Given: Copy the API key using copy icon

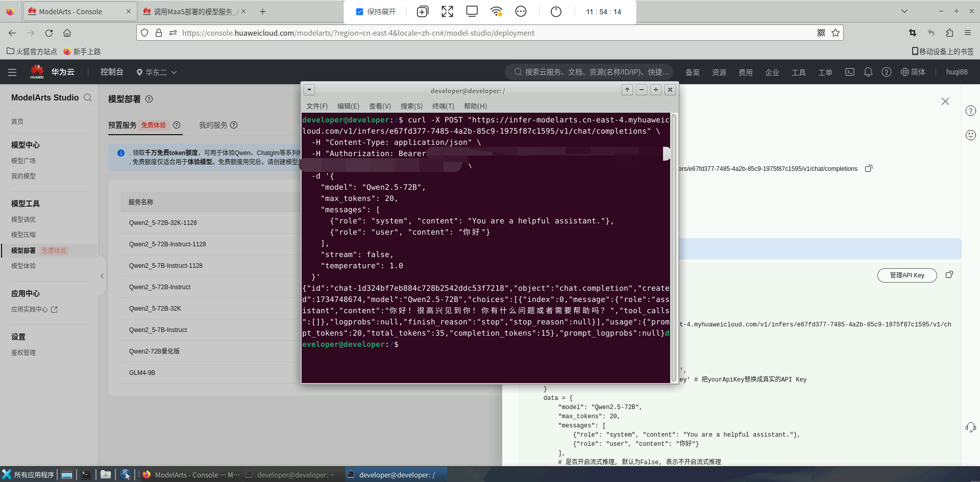Looking at the screenshot, I should point(949,275).
